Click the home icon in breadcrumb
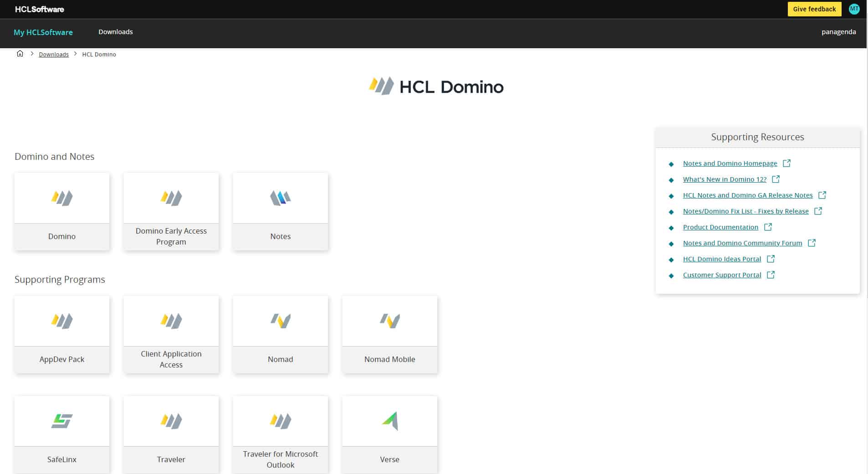The image size is (868, 474). (x=20, y=54)
